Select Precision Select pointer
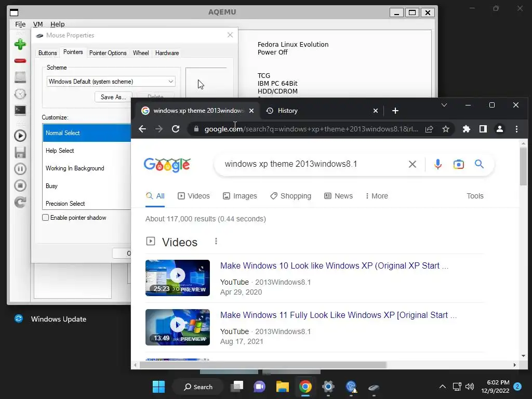 tap(87, 203)
